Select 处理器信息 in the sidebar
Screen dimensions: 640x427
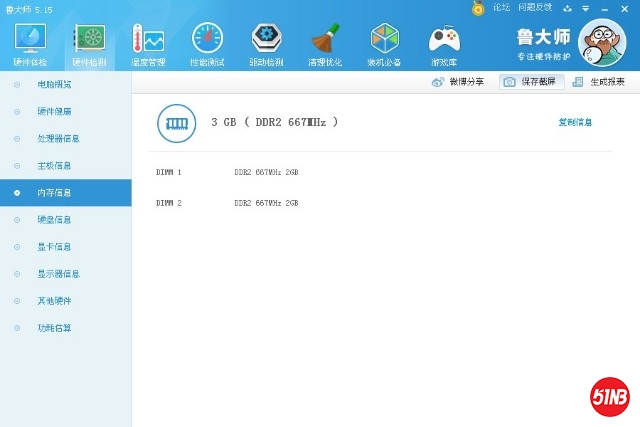(58, 138)
